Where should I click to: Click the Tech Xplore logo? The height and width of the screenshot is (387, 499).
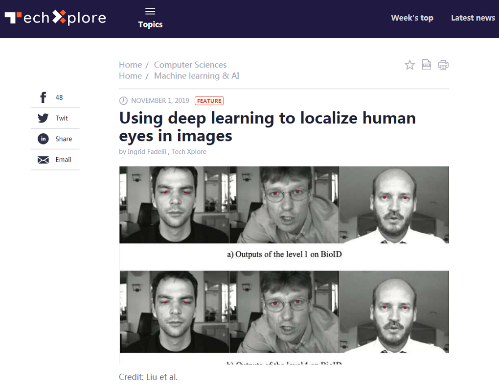click(56, 18)
